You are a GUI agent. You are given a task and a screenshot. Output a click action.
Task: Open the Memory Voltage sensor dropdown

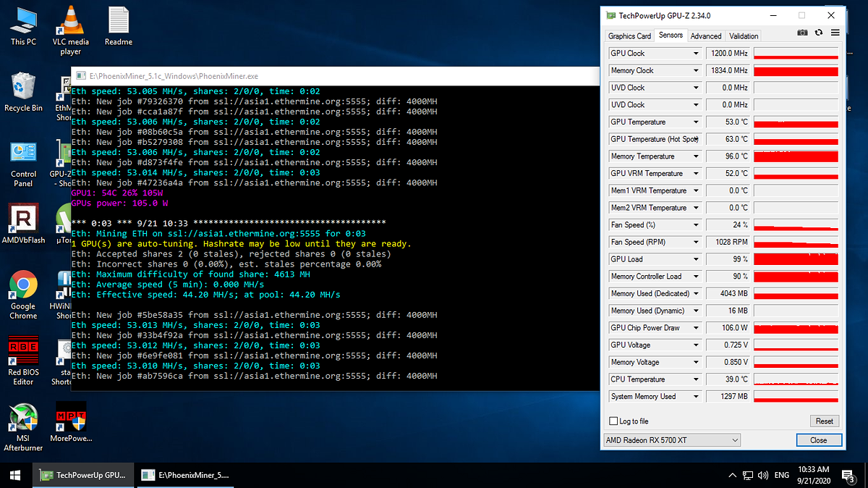[x=697, y=363]
